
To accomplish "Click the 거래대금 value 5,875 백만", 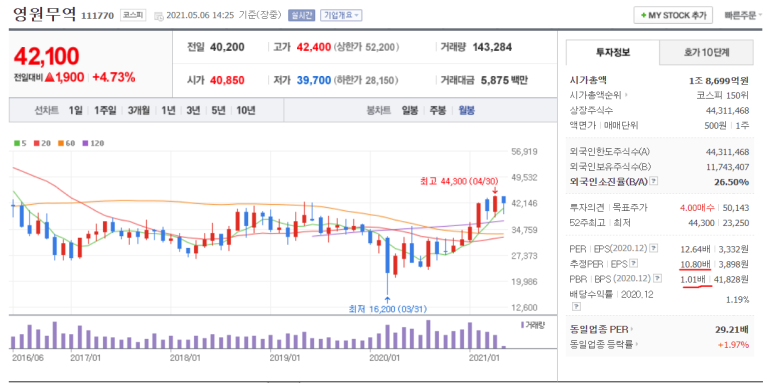I will coord(504,80).
